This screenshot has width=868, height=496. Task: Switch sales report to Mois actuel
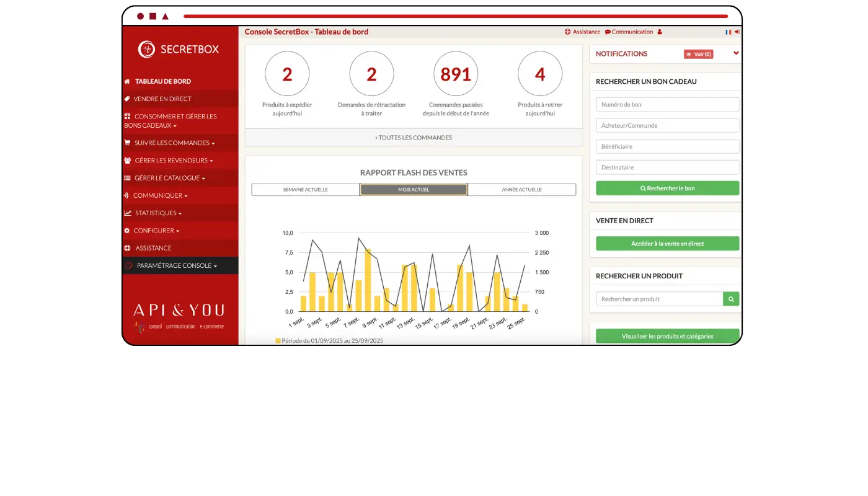(x=414, y=190)
